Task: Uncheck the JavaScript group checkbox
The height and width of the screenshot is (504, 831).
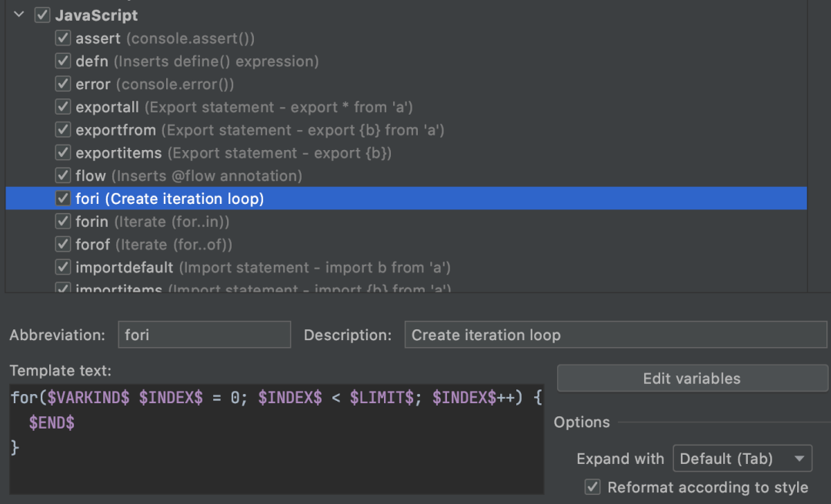Action: click(43, 15)
